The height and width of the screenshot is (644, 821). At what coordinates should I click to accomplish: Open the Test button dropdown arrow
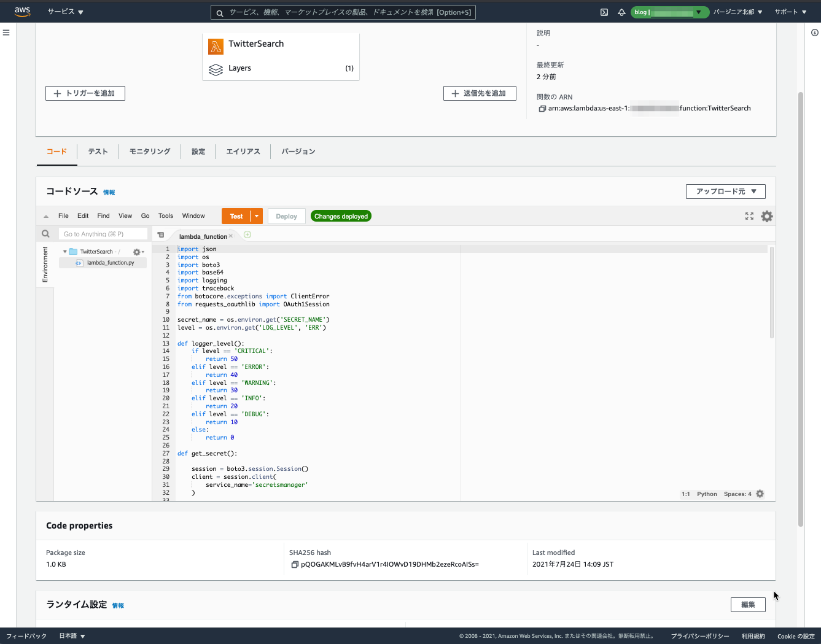pyautogui.click(x=257, y=216)
